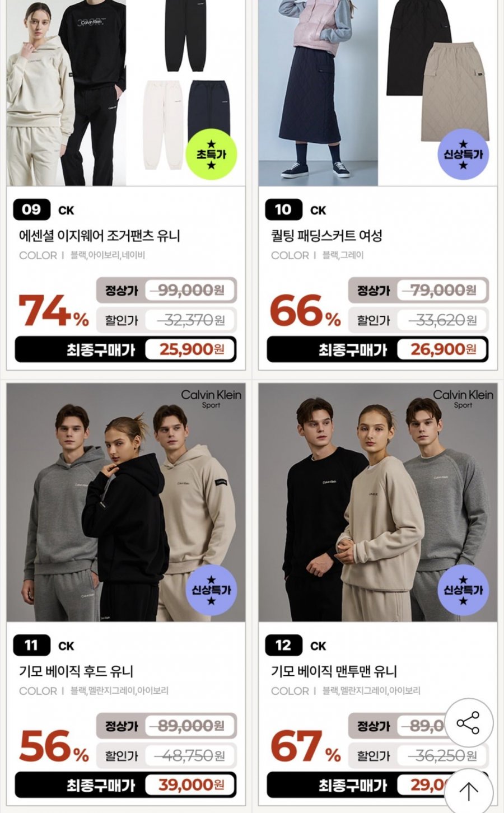Open 에센셜 이지웨어 조거팬츠 유니 product

click(100, 236)
